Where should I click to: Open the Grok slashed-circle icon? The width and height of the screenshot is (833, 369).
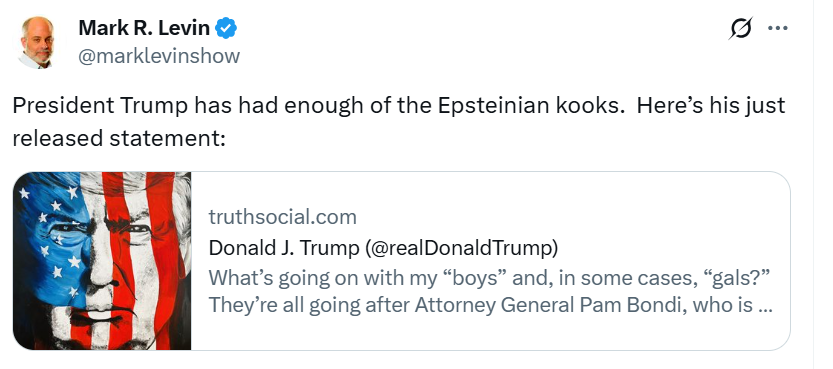click(x=741, y=28)
